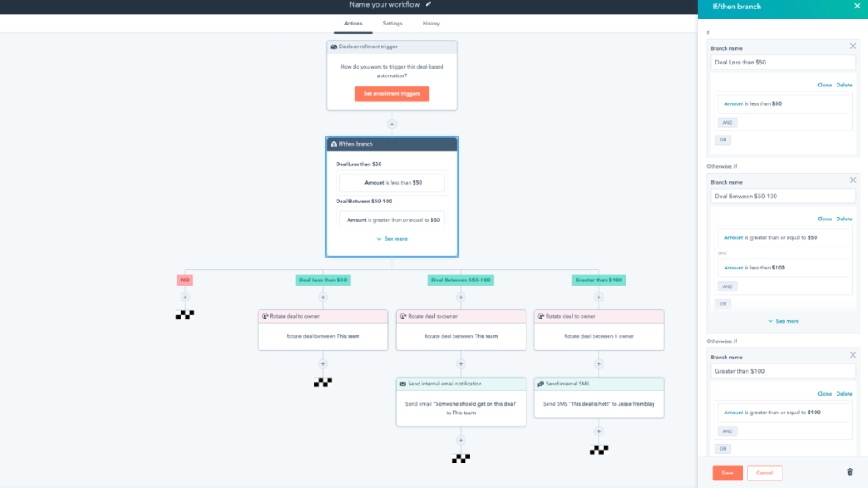Open the History tab
Screen dimensions: 868x488
[431, 24]
